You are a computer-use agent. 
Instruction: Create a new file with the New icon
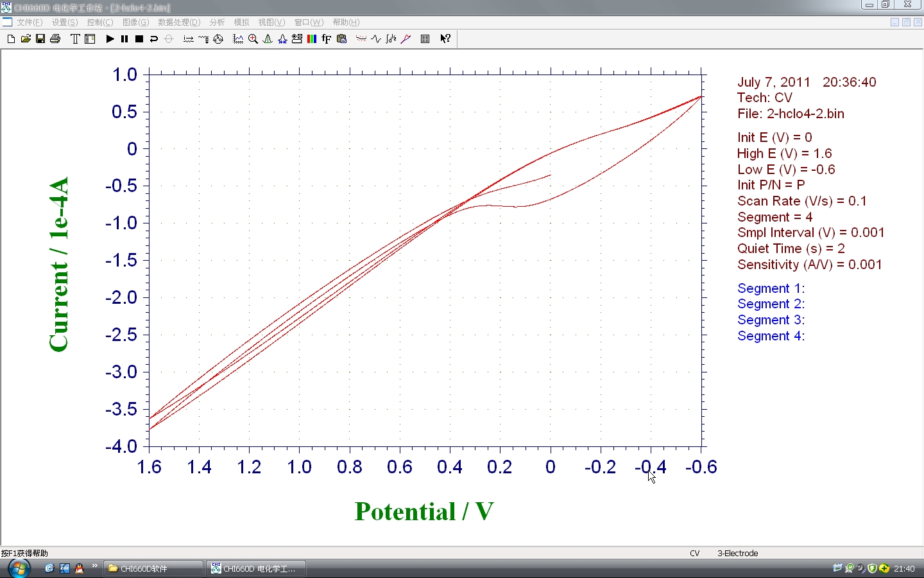[11, 39]
